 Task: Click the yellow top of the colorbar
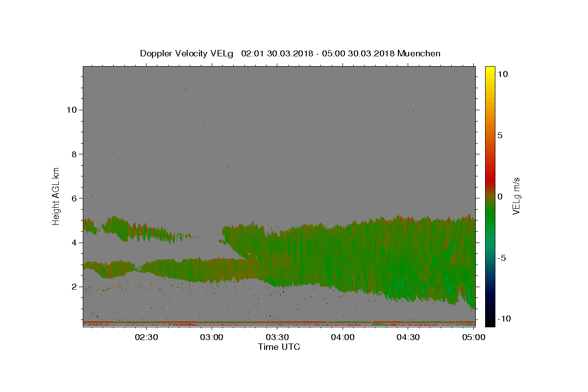tap(490, 71)
